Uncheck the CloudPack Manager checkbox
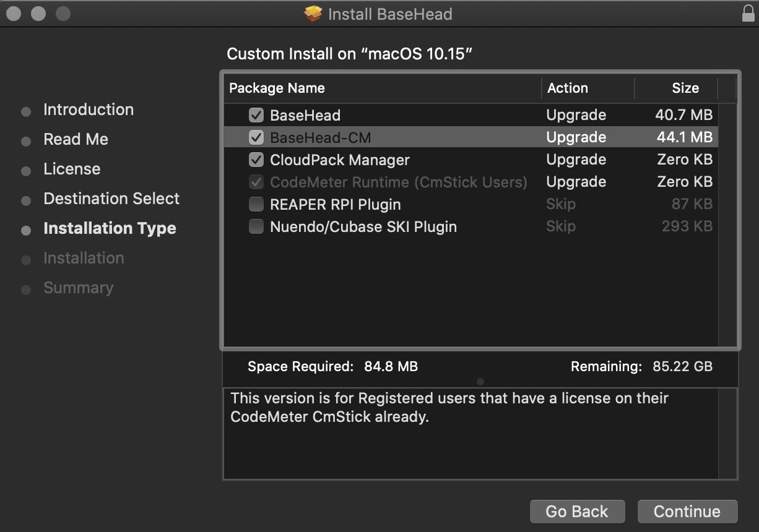The width and height of the screenshot is (759, 532). [x=256, y=160]
